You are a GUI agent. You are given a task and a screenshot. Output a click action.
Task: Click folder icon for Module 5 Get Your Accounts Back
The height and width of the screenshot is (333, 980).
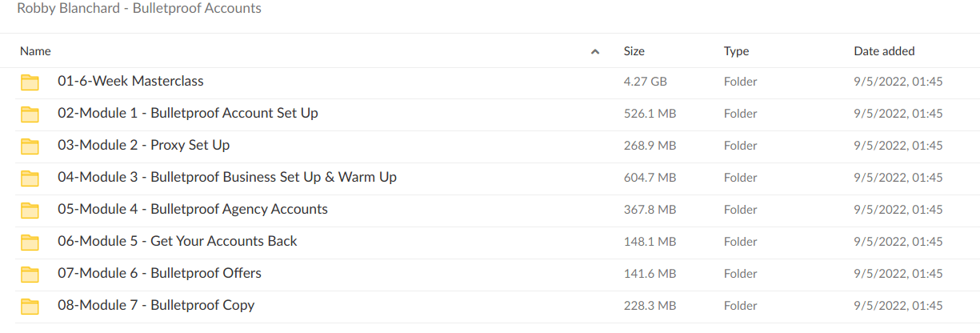30,242
